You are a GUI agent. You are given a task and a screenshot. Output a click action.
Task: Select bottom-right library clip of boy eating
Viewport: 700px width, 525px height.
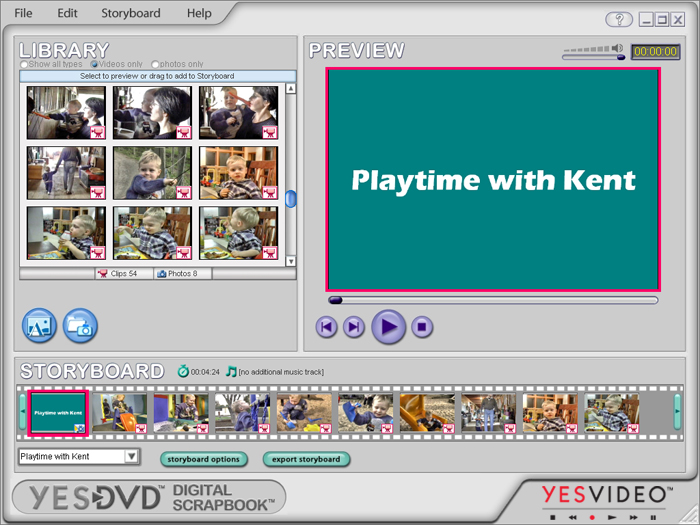pos(238,233)
